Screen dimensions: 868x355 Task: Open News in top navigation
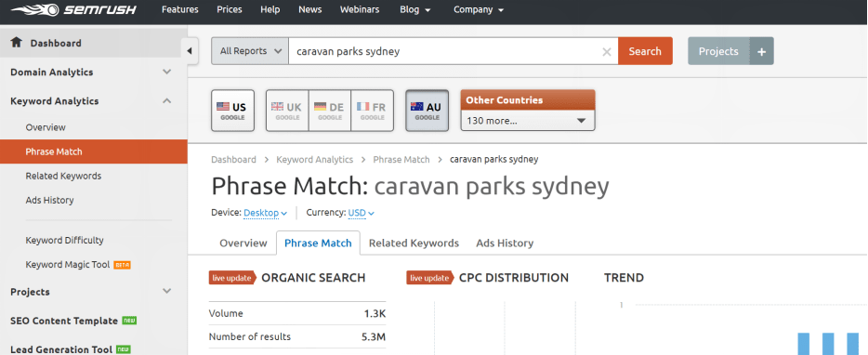point(310,10)
